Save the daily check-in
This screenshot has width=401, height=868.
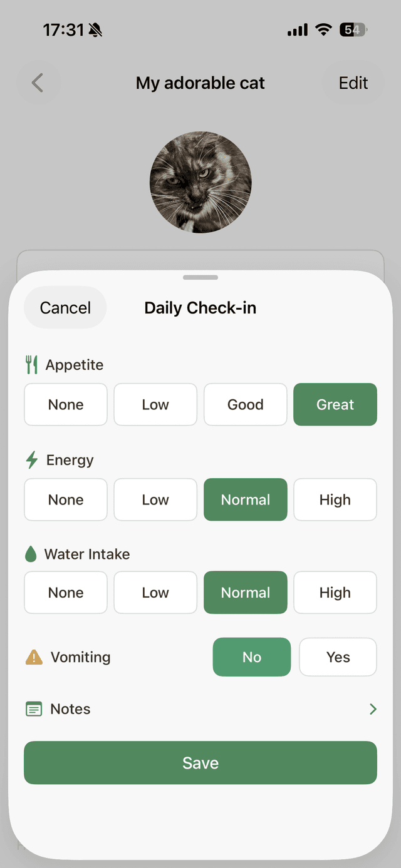(x=200, y=762)
